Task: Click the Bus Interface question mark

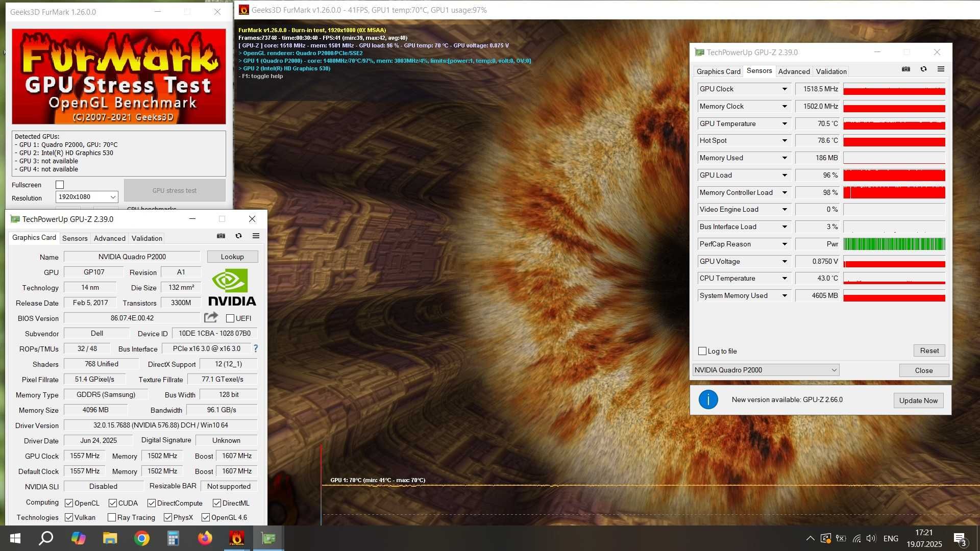Action: tap(256, 348)
